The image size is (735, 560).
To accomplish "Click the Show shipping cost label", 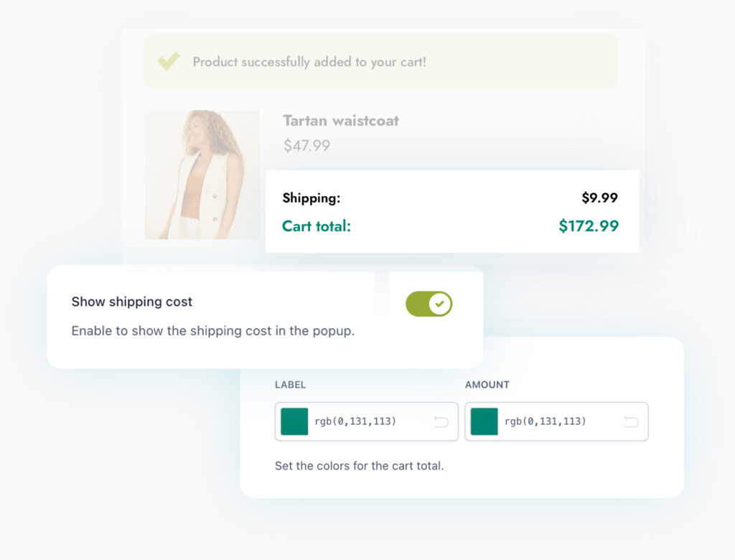I will (131, 302).
